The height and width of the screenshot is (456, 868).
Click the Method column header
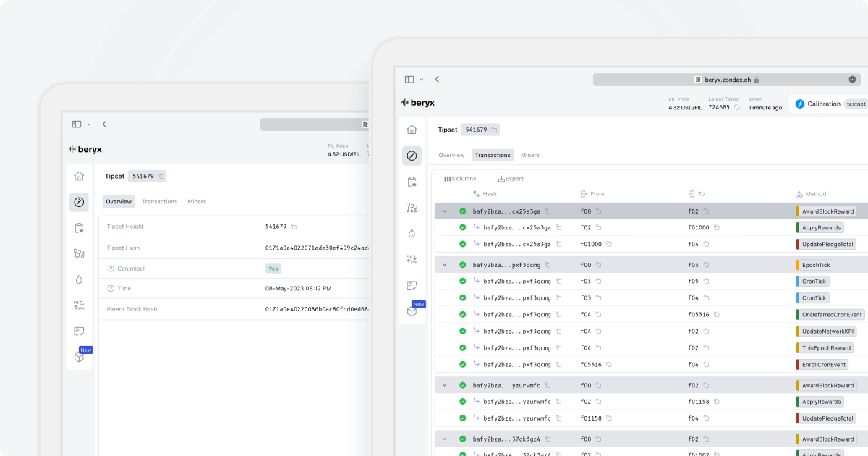[x=811, y=194]
